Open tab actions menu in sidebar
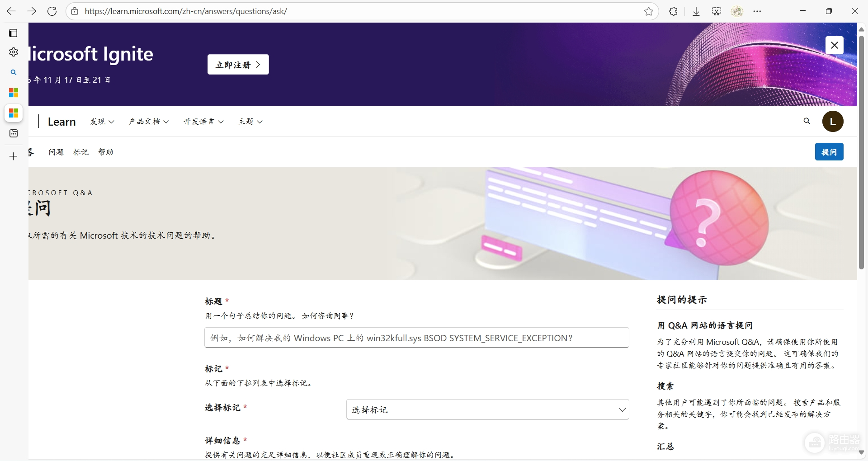868x461 pixels. (14, 33)
